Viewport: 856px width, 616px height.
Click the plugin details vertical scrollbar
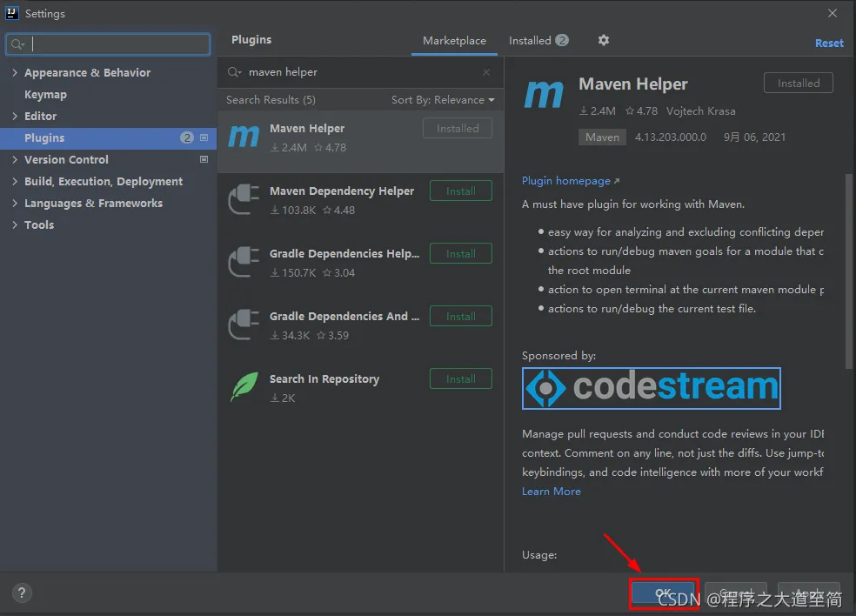point(848,272)
